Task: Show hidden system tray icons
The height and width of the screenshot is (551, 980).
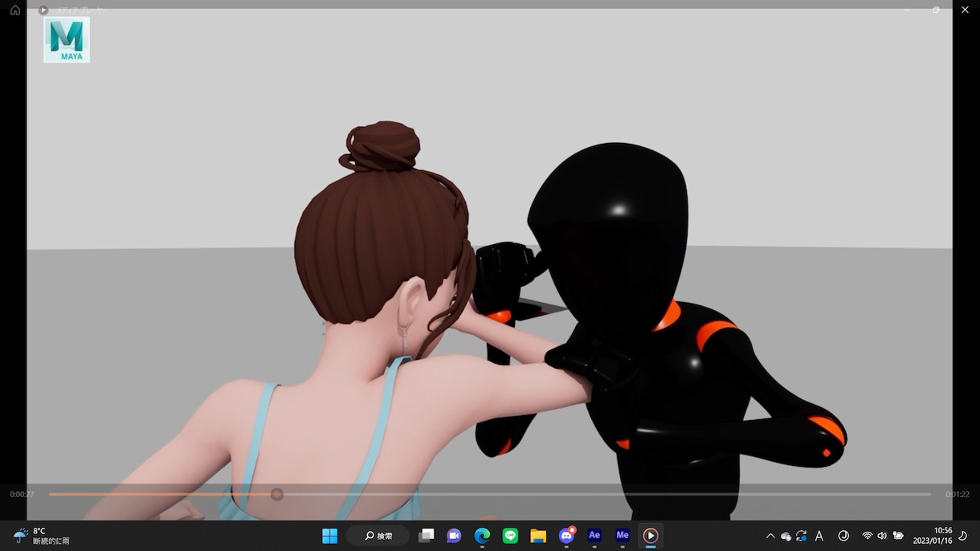Action: 770,536
